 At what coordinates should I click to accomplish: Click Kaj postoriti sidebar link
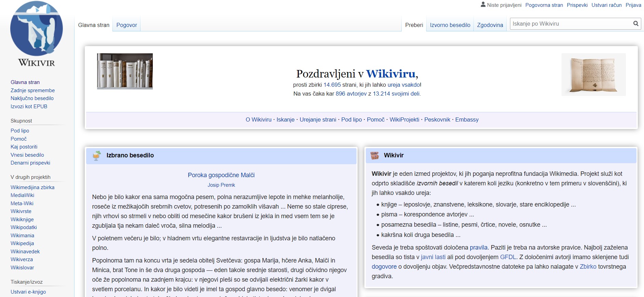[24, 147]
